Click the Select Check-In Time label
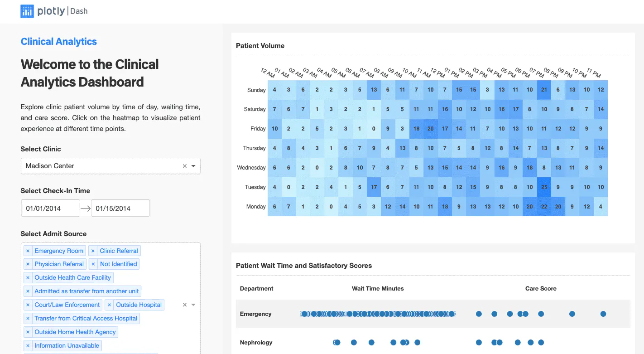Screen dimensions: 644x354 click(55, 191)
